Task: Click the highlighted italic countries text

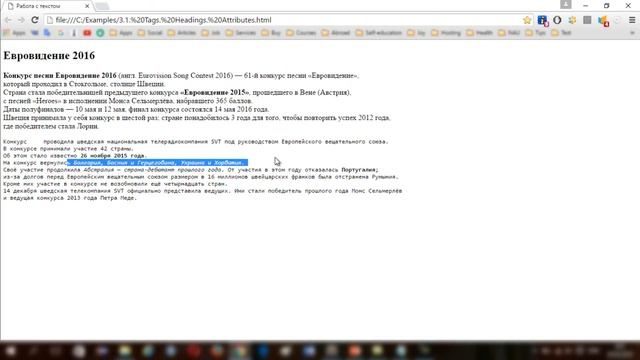Action: [158, 162]
